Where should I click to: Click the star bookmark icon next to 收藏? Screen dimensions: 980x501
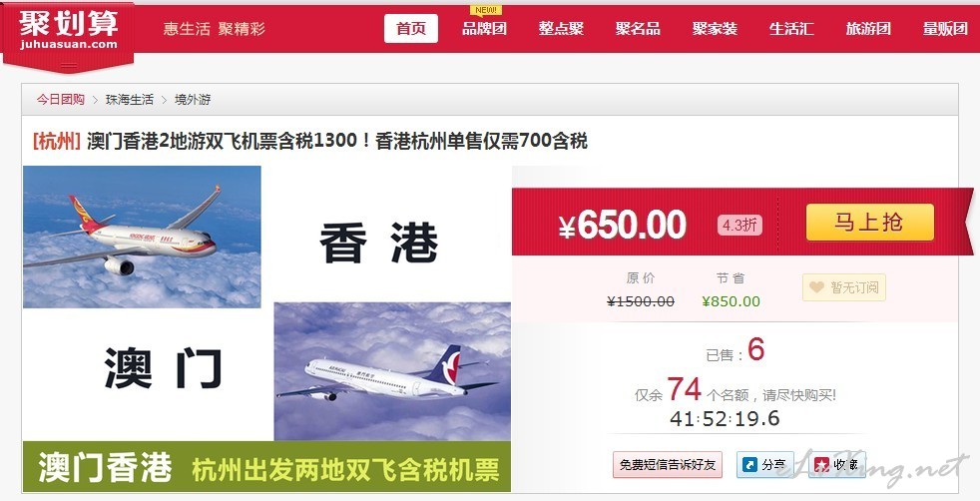[x=821, y=464]
